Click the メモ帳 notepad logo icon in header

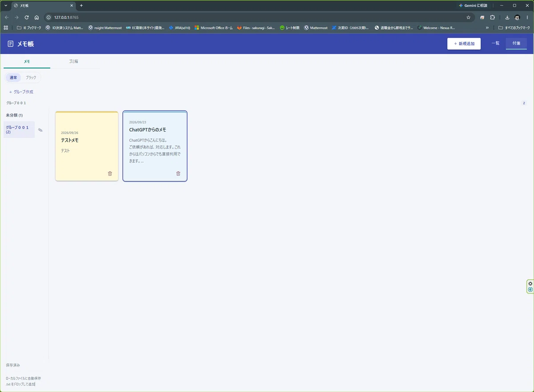pos(11,44)
